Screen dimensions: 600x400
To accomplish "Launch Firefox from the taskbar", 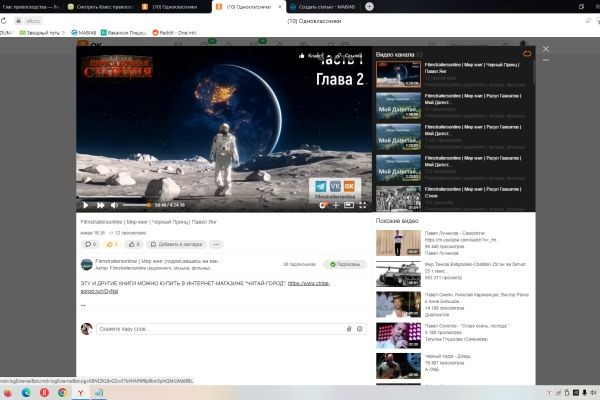I will (8, 393).
